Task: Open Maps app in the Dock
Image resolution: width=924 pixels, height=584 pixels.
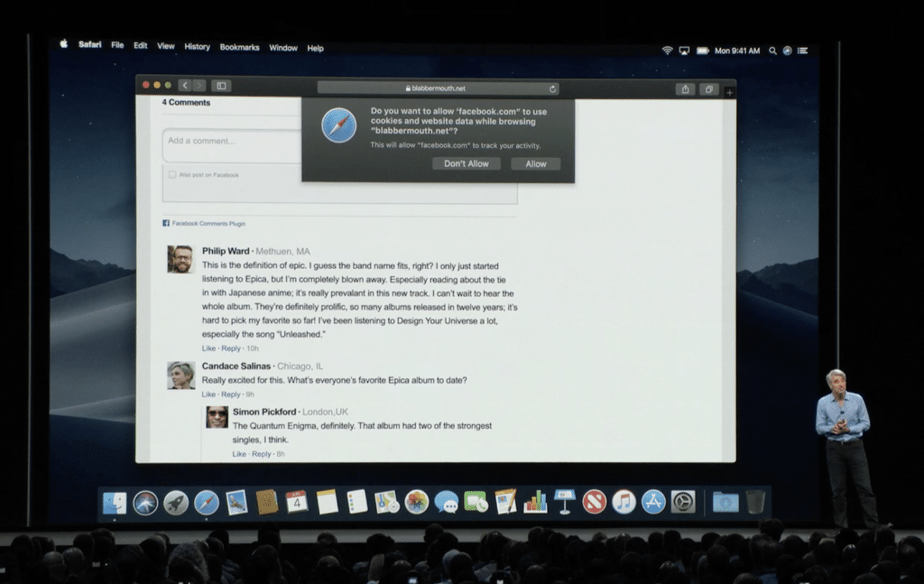Action: (x=387, y=502)
